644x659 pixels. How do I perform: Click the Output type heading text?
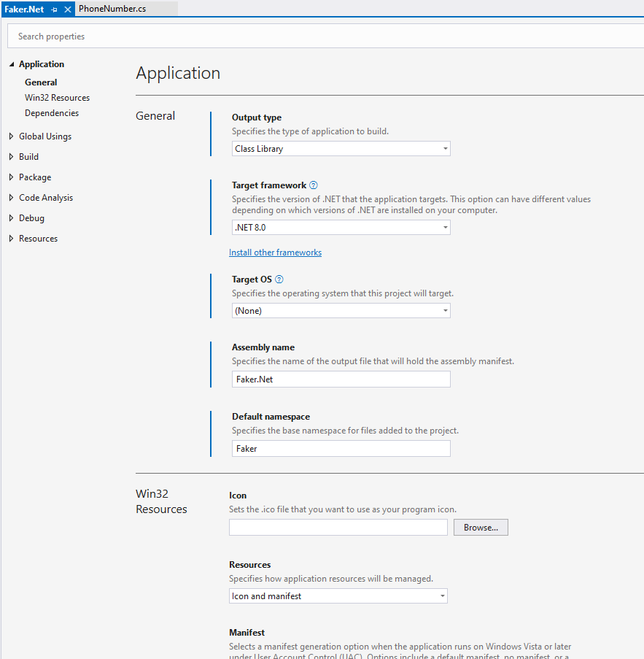point(257,117)
